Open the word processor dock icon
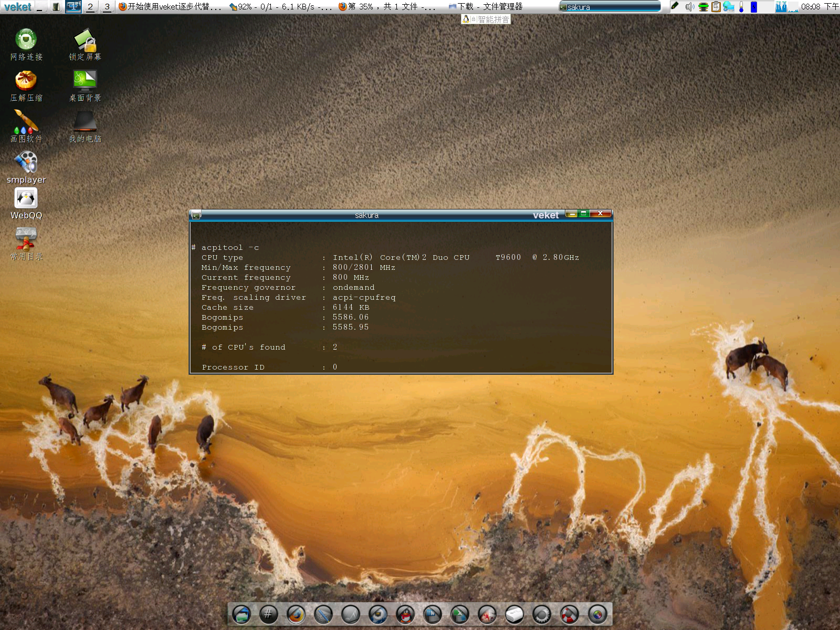840x630 pixels. 432,614
